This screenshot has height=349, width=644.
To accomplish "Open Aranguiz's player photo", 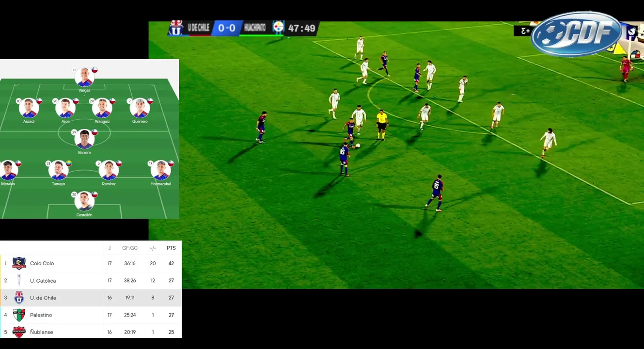I will pos(102,109).
